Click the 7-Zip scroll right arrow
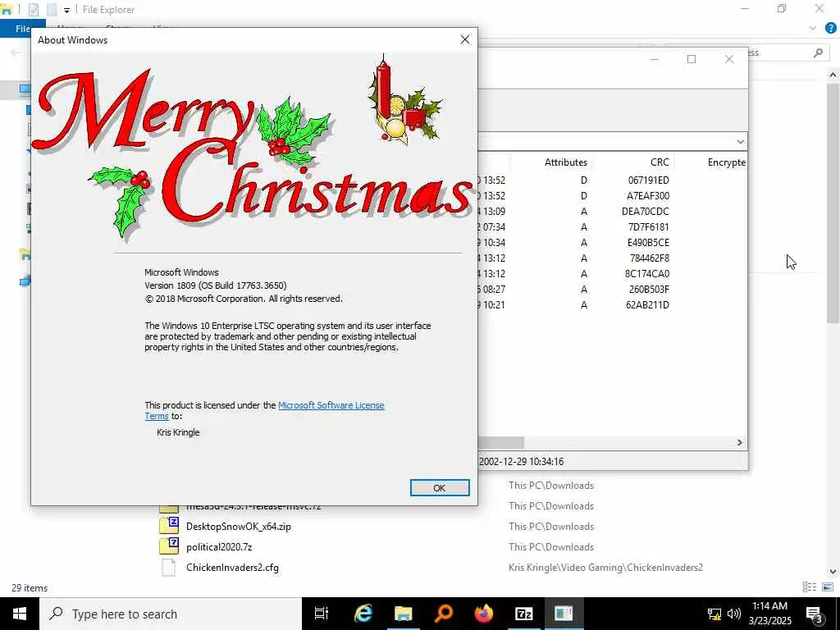The height and width of the screenshot is (630, 840). click(x=739, y=442)
